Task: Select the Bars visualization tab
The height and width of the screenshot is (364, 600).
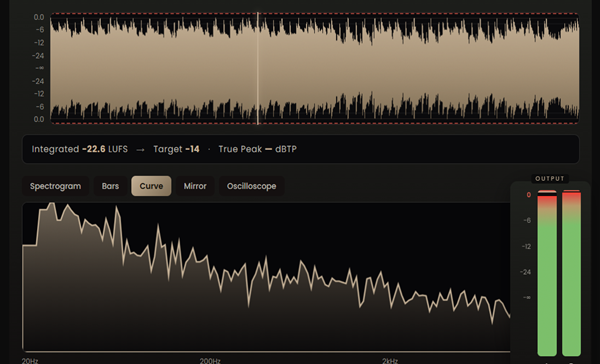Action: 110,186
